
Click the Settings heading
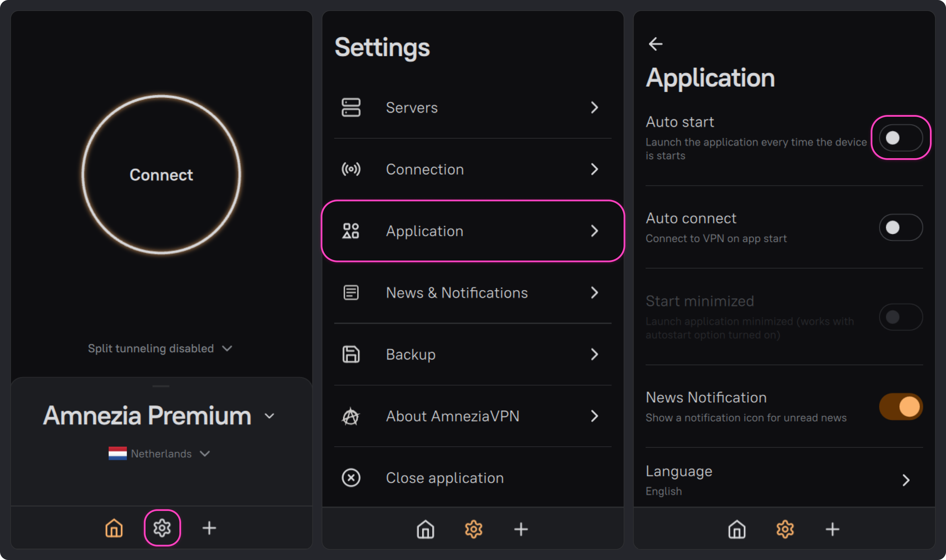coord(382,48)
